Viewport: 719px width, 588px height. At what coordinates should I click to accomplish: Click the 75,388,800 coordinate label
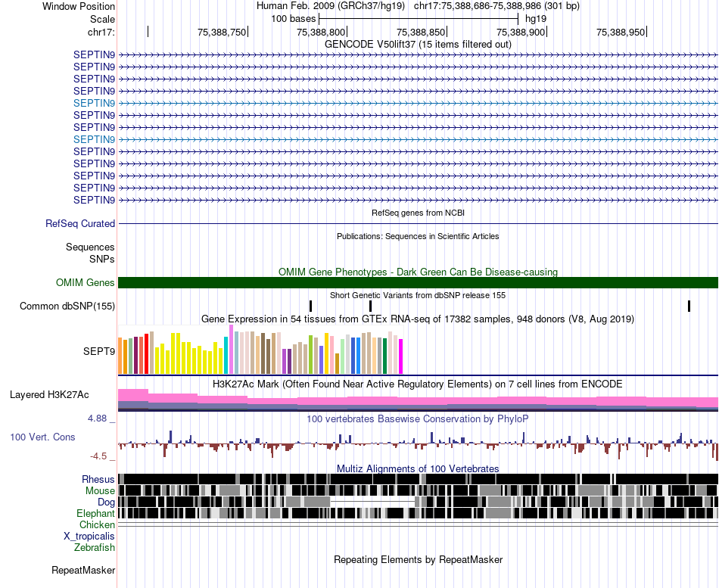[321, 32]
